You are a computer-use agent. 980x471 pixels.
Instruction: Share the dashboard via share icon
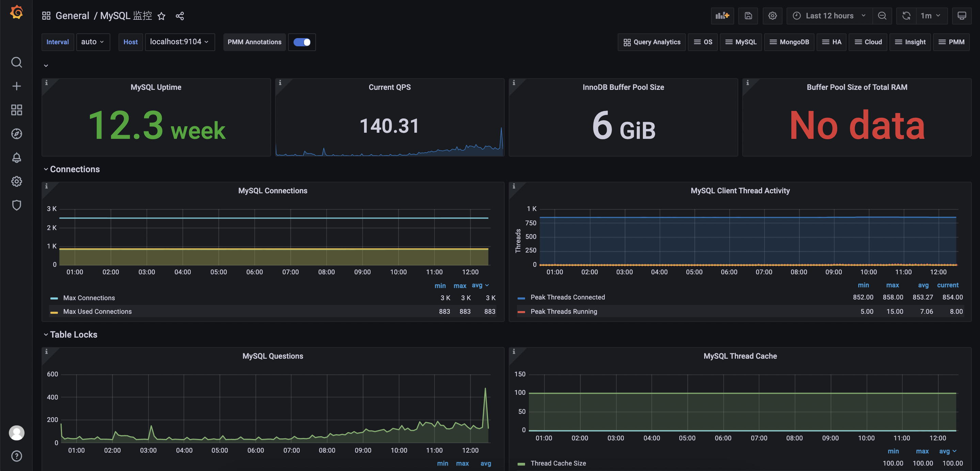[179, 16]
